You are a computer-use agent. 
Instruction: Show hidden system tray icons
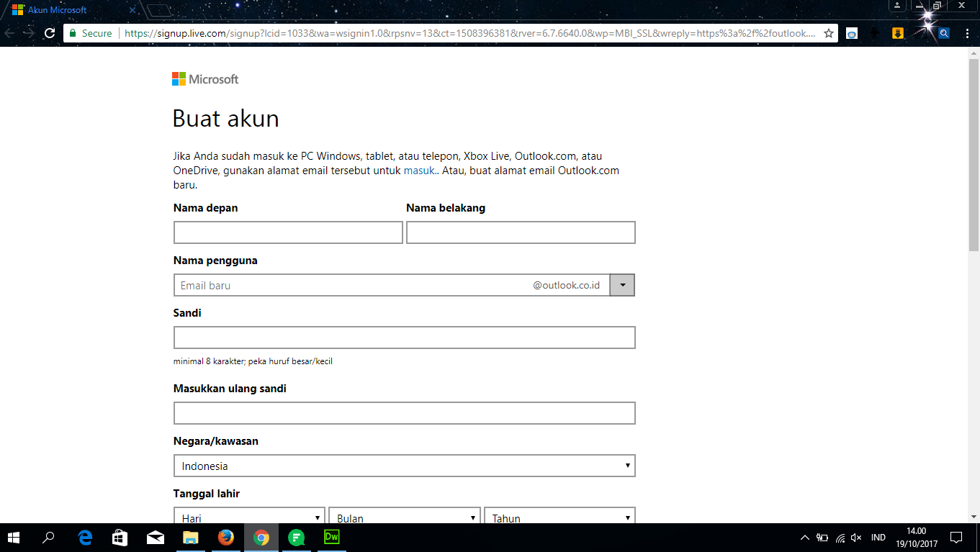[x=805, y=538]
